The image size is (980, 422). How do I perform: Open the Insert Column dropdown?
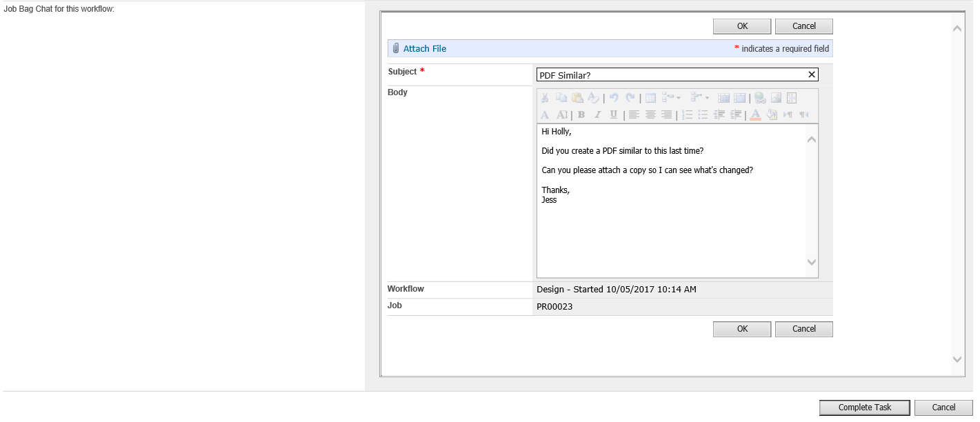(700, 98)
